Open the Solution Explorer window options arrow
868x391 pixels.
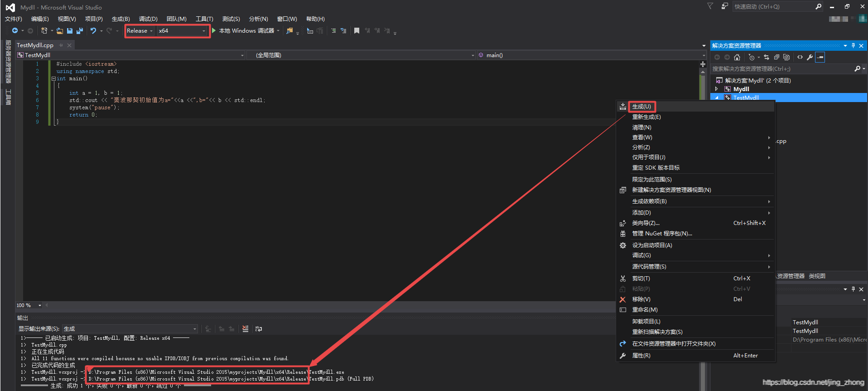point(845,45)
